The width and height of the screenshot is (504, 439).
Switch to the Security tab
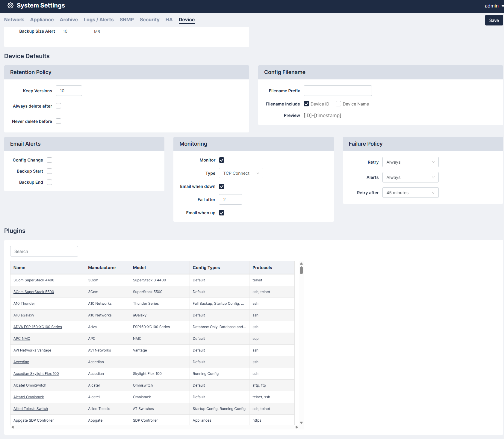click(149, 20)
